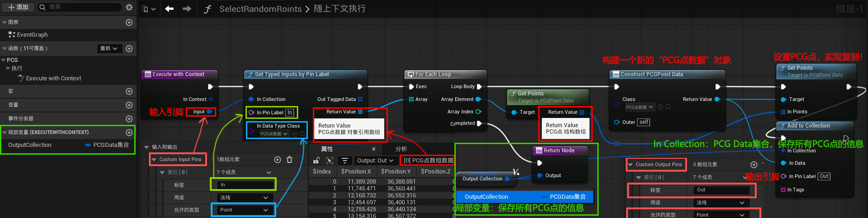Image resolution: width=868 pixels, height=218 pixels.
Task: Open the In Data Type Class PCG点数据 dropdown
Action: click(x=275, y=134)
